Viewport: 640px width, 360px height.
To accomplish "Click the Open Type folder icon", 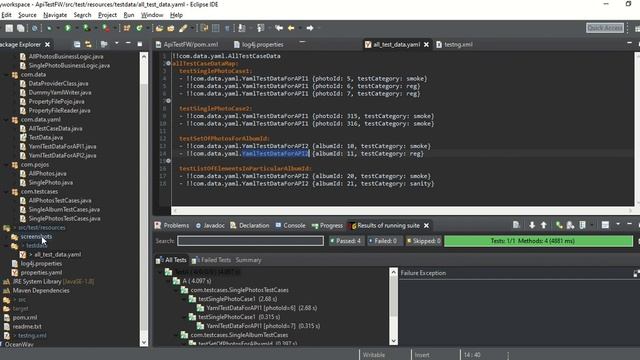I will click(159, 28).
